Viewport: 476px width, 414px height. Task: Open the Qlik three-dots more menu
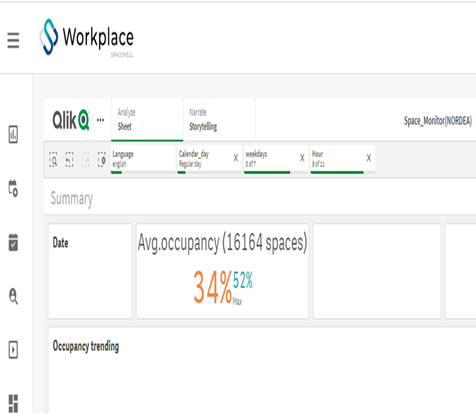(100, 120)
